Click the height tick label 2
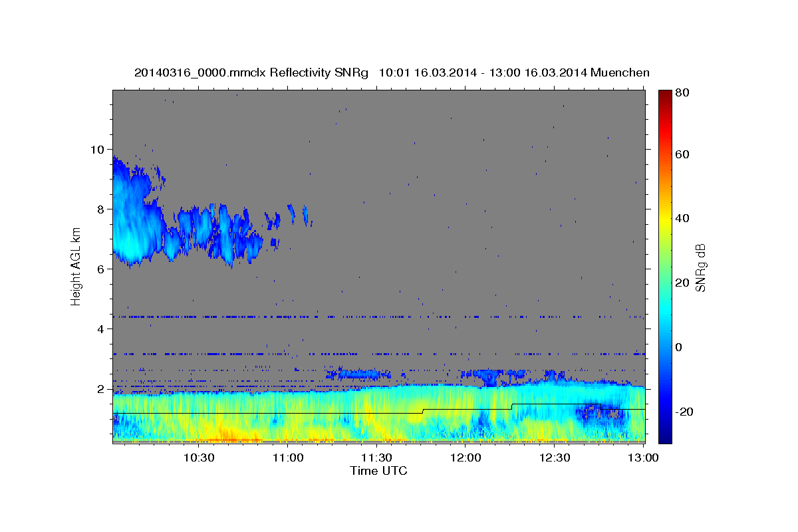Viewport: 798px width, 532px height. [x=102, y=388]
